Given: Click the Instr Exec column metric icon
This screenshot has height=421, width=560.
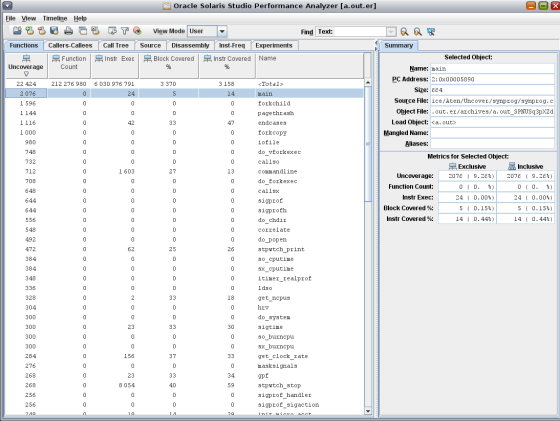Looking at the screenshot, I should click(99, 58).
